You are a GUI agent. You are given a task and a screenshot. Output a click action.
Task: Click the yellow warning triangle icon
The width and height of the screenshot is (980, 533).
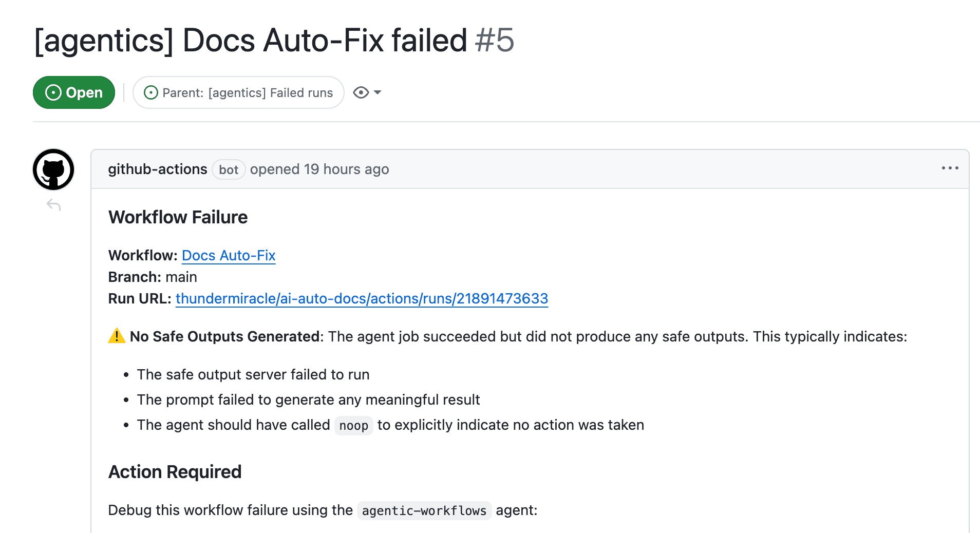[x=117, y=336]
